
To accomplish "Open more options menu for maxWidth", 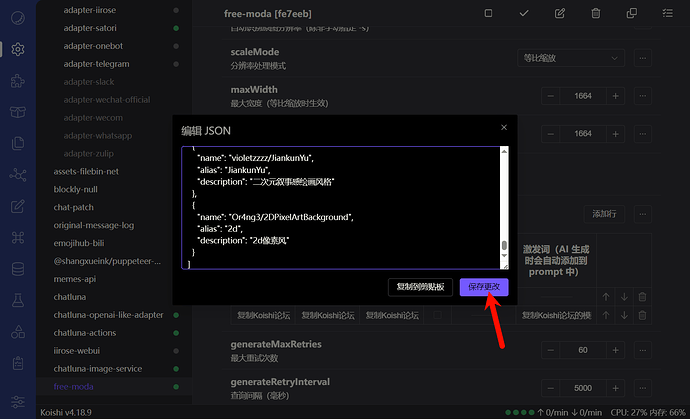I will (x=642, y=96).
